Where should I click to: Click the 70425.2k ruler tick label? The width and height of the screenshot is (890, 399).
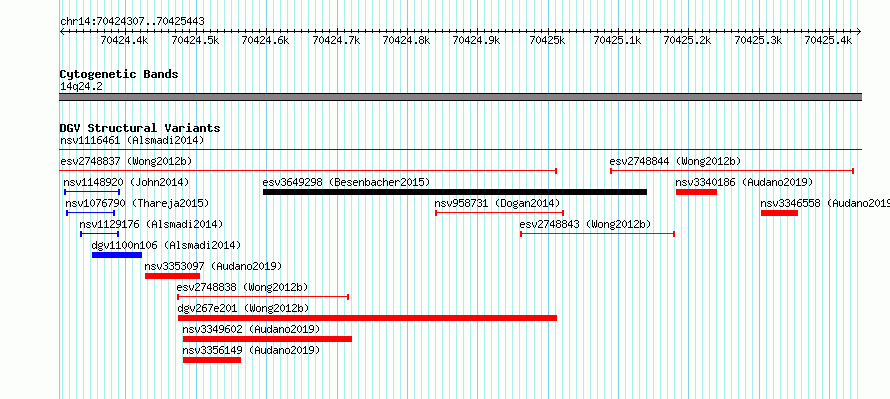(x=688, y=40)
